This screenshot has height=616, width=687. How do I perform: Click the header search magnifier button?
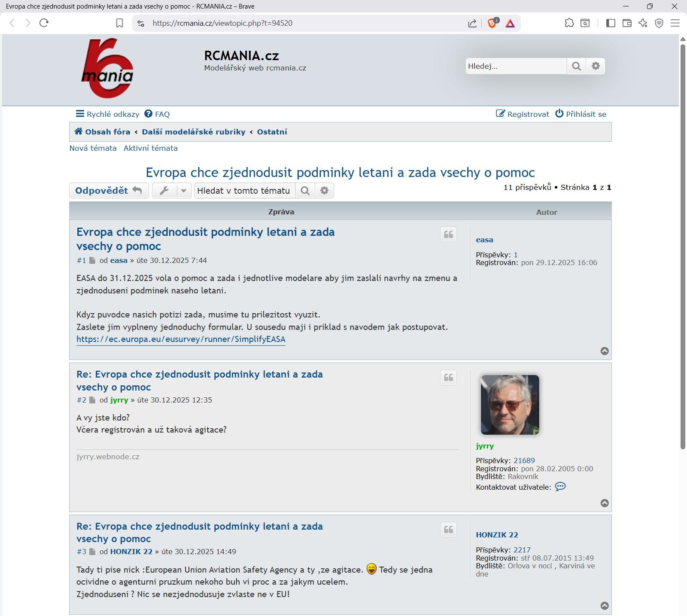click(576, 66)
